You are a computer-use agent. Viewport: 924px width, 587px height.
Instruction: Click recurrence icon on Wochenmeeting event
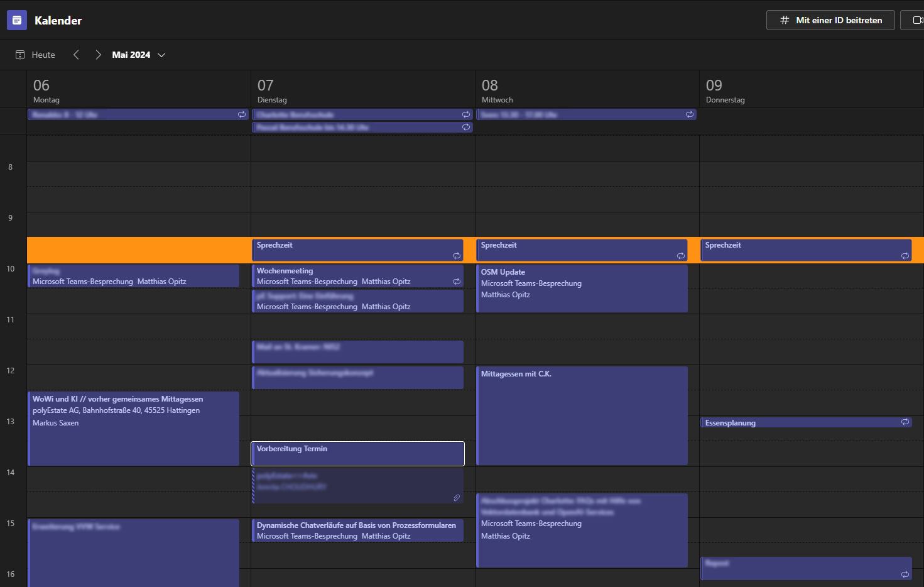[457, 282]
